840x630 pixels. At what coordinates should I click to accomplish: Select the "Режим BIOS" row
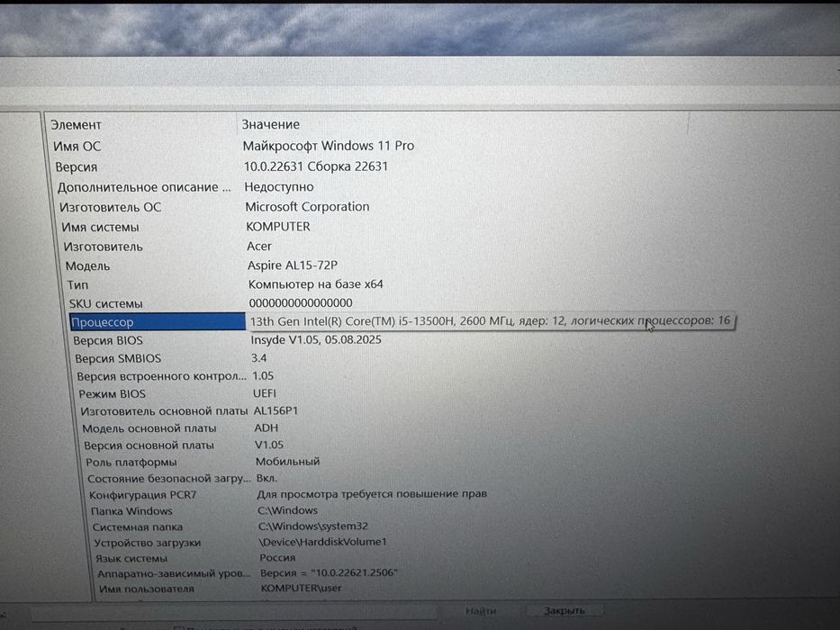(112, 394)
